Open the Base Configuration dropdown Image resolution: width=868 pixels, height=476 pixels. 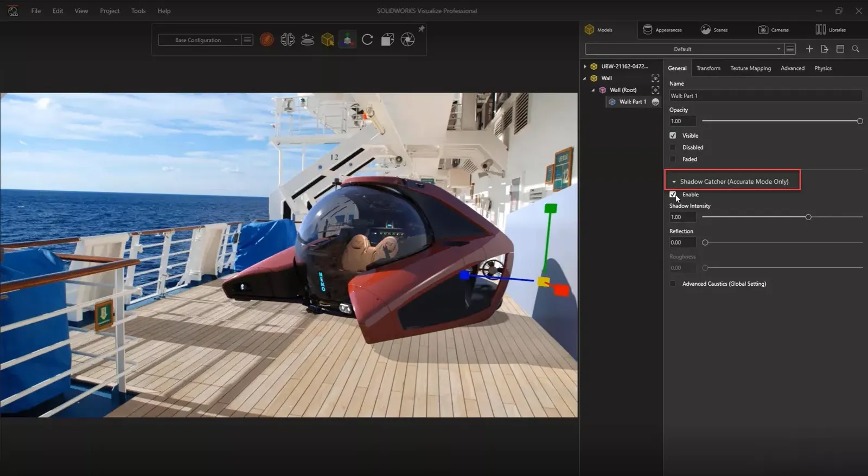click(x=199, y=40)
